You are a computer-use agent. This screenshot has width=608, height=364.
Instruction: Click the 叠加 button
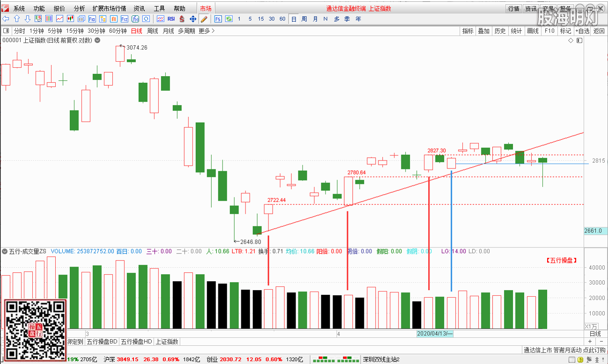click(483, 31)
